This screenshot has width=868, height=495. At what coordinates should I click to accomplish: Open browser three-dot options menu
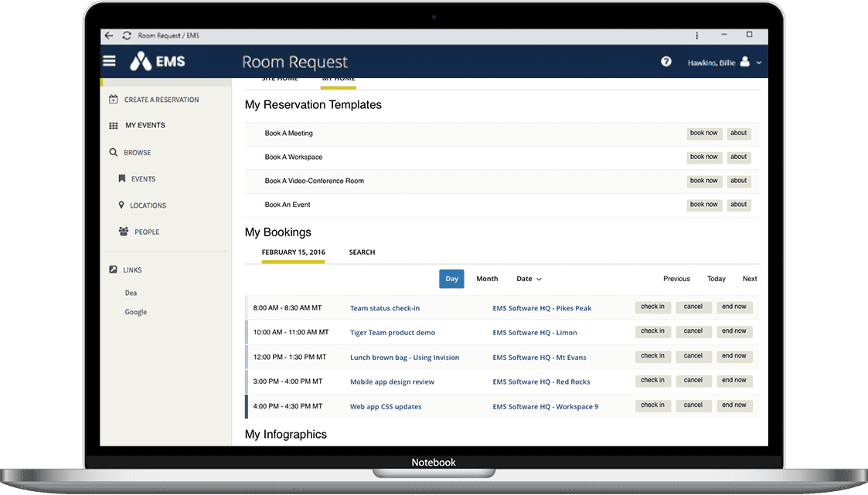pos(697,36)
